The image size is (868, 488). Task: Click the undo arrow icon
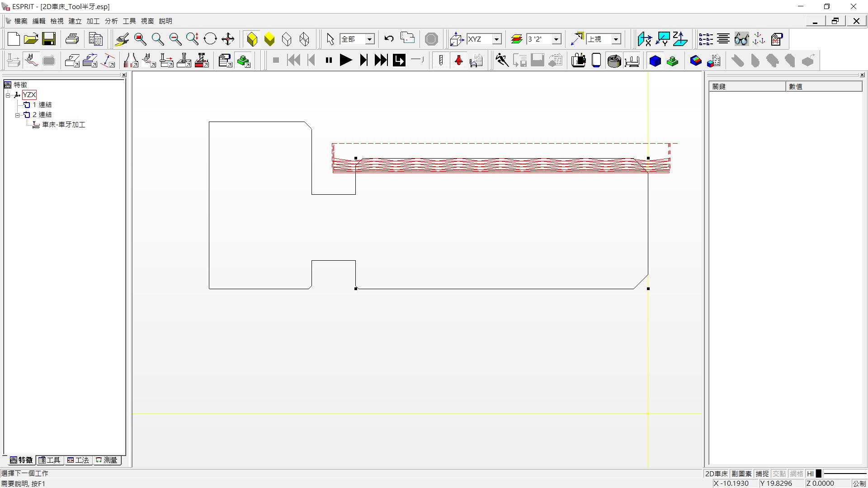tap(389, 39)
